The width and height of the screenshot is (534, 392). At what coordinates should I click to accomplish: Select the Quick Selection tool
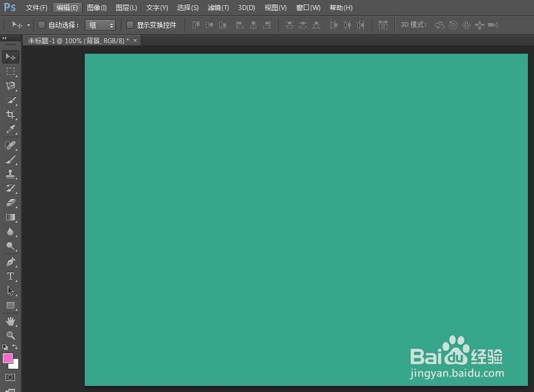pyautogui.click(x=11, y=100)
